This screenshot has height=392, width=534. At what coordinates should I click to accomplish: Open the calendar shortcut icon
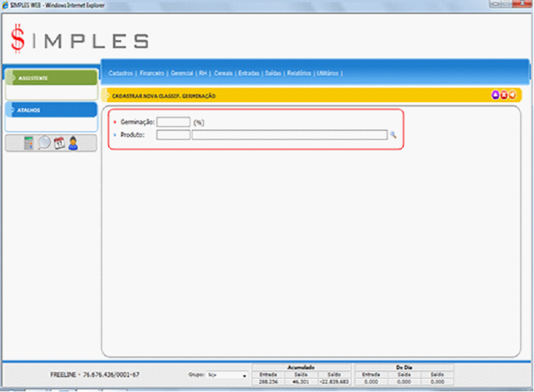click(x=59, y=143)
